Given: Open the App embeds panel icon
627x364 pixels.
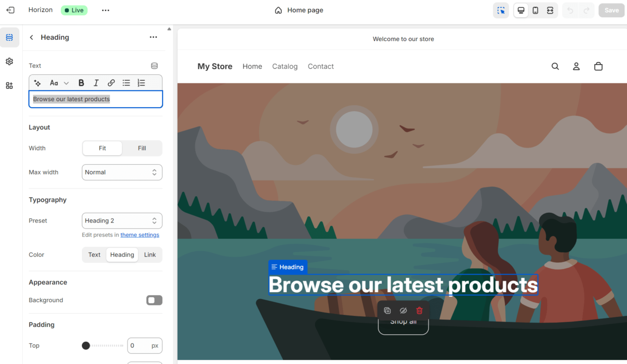Looking at the screenshot, I should (9, 85).
